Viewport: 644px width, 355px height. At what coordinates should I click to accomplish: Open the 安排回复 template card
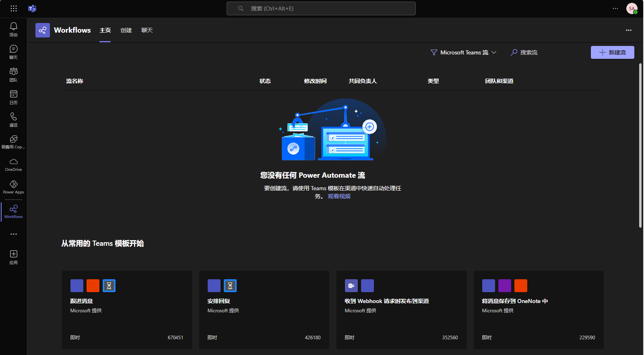pyautogui.click(x=264, y=310)
